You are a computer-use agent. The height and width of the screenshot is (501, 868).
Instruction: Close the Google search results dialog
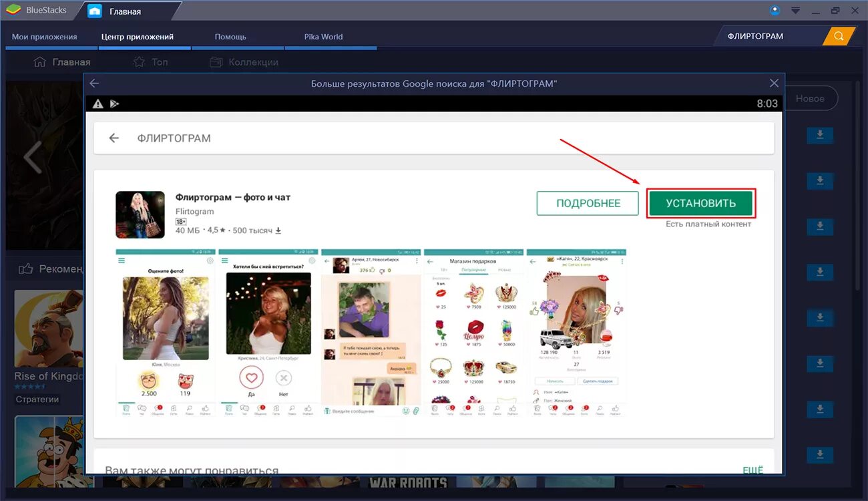click(x=774, y=83)
